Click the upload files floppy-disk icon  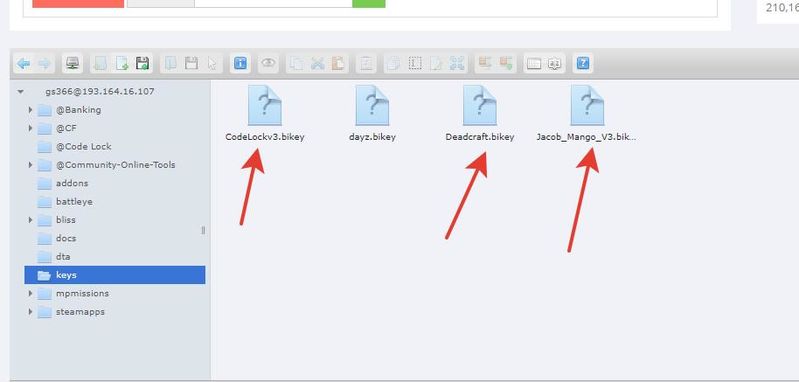[142, 64]
